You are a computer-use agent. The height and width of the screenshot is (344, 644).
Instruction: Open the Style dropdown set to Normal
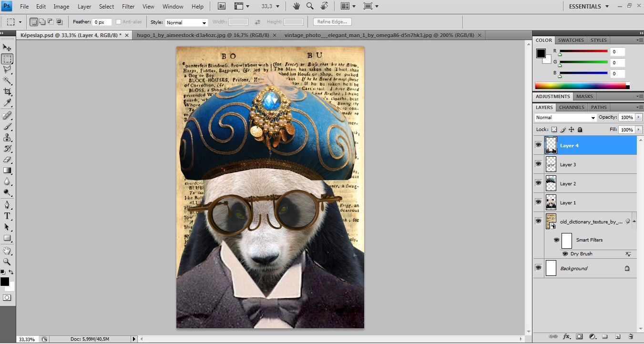coord(186,22)
